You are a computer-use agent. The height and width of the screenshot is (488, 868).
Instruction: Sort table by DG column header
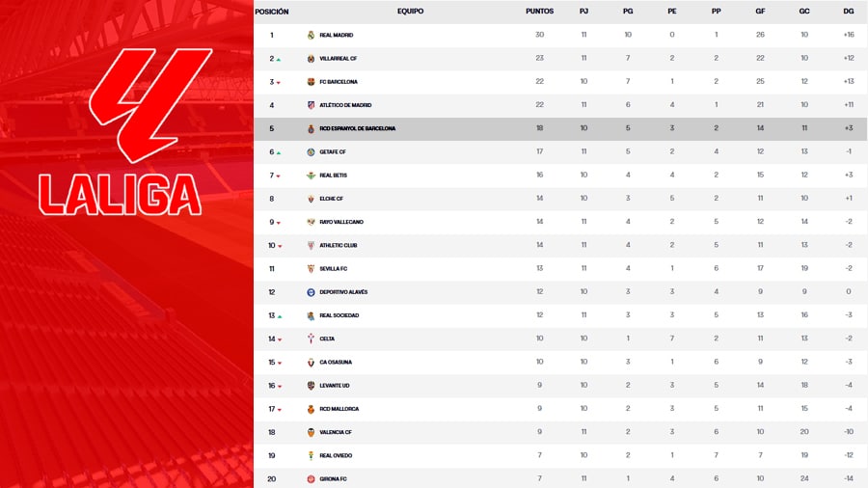[x=848, y=12]
